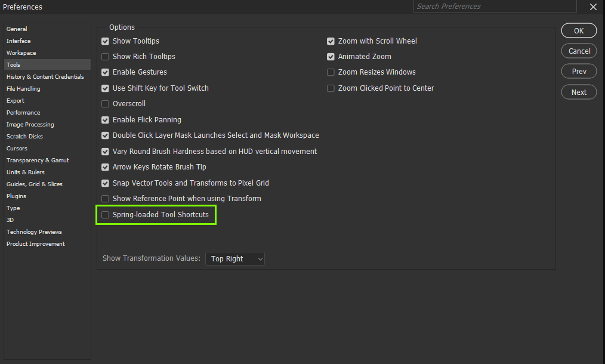
Task: Enable Show Reference Point when using Transform
Action: 105,198
